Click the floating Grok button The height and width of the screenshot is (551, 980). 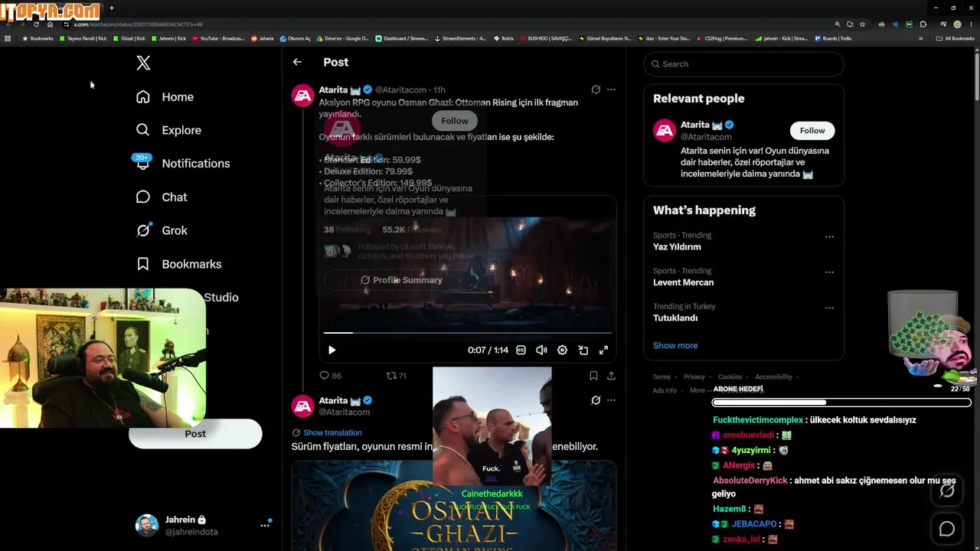947,491
